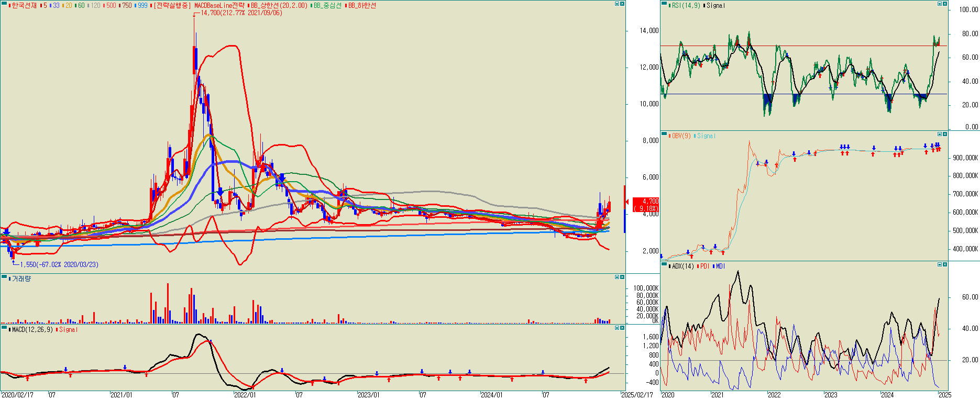Click the Signal legend in the OBV panel
This screenshot has width=980, height=400.
[x=705, y=136]
